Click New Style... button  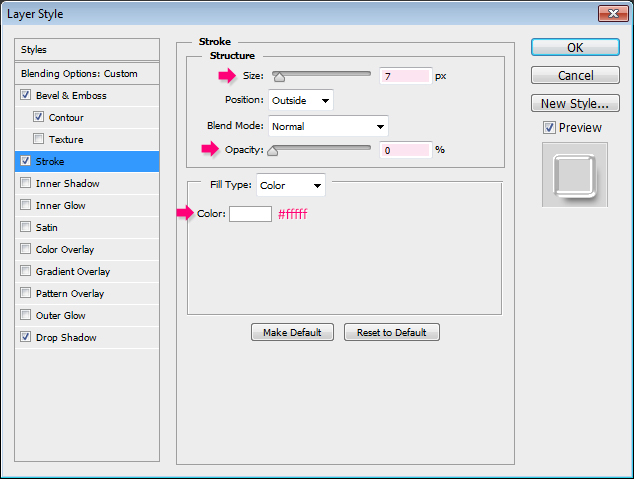coord(575,103)
